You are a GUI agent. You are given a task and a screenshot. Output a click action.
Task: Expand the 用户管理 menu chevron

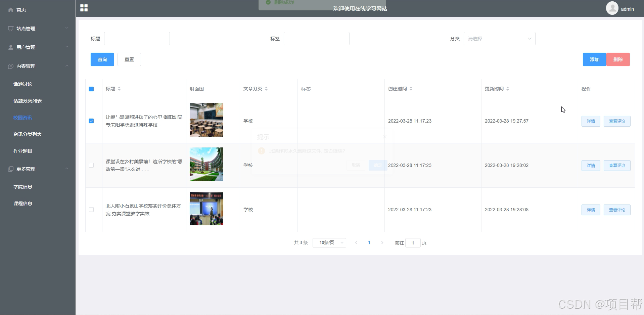point(67,47)
